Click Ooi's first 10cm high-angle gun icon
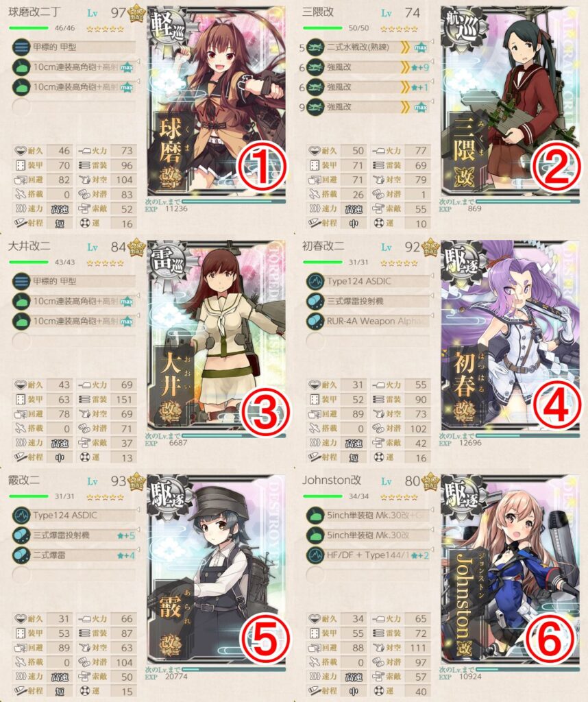The width and height of the screenshot is (588, 702). point(21,302)
